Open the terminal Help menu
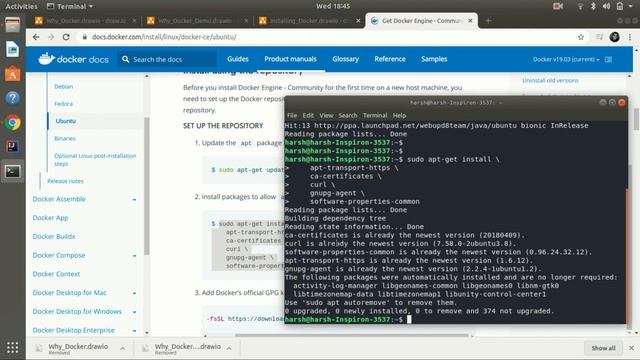 [399, 116]
